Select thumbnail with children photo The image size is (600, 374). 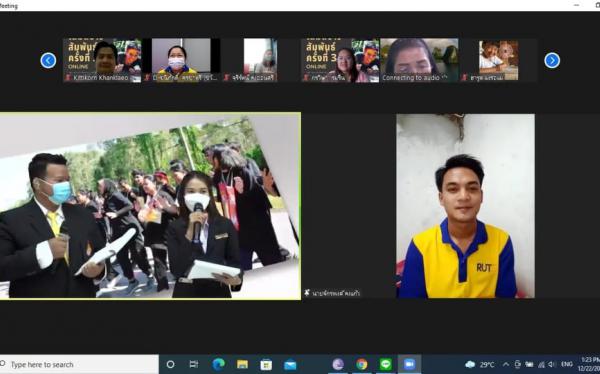click(499, 60)
